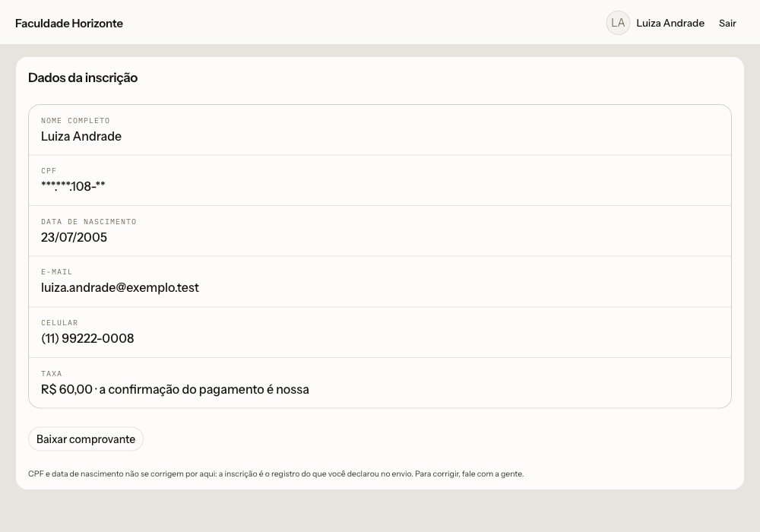Click the fee text R$ 60,00
Screen dimensions: 760x532
coord(66,389)
